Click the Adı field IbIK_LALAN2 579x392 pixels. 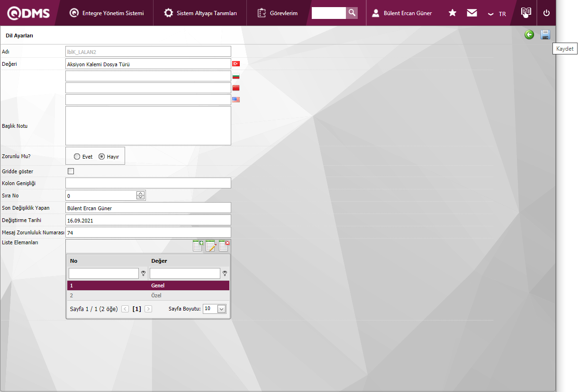click(x=148, y=52)
